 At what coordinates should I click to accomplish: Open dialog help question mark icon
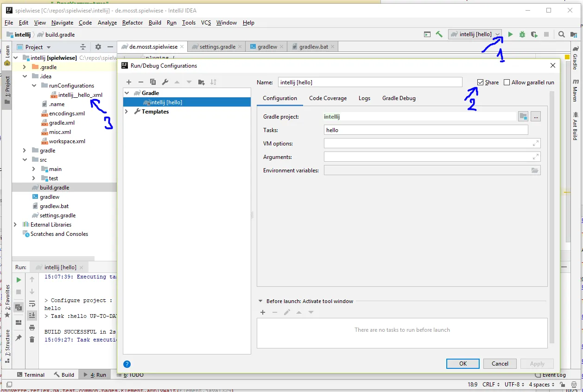pyautogui.click(x=127, y=364)
